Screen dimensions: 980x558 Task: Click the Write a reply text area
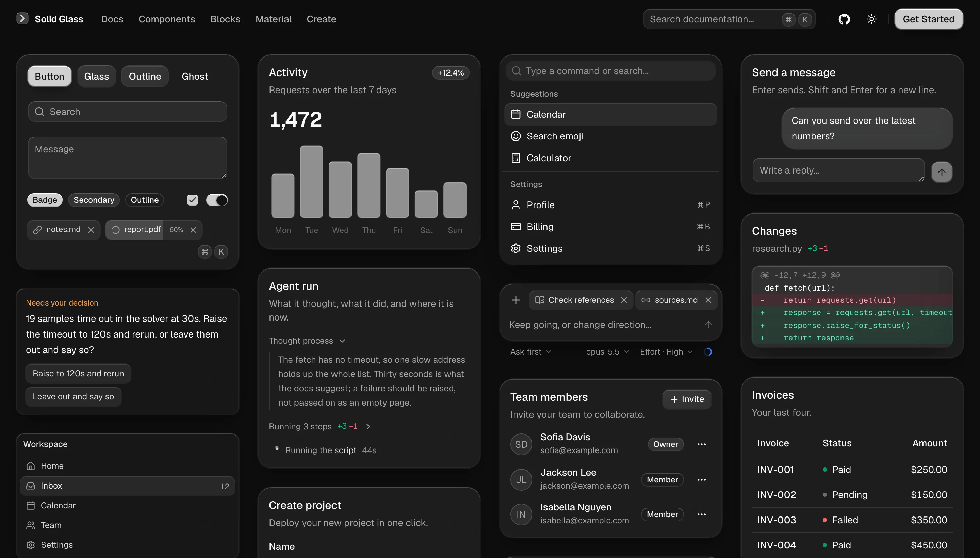pos(838,170)
